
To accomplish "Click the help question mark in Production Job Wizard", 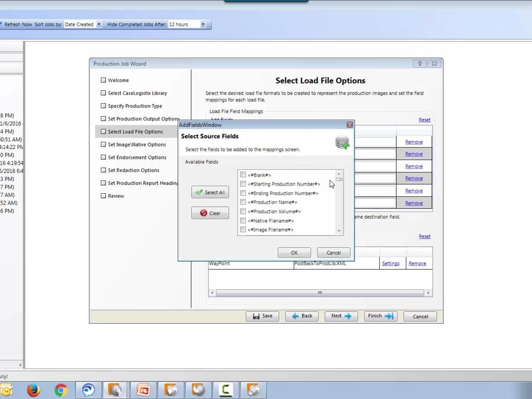I will tap(420, 64).
